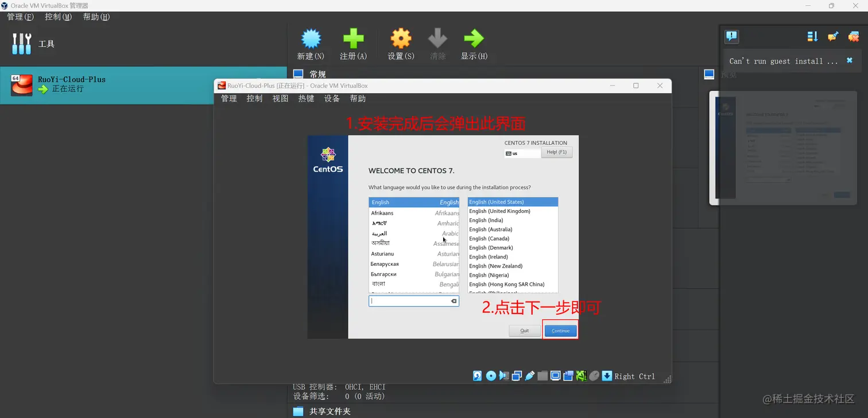Image resolution: width=868 pixels, height=418 pixels.
Task: Maximize the RuoYi-Cloud-Plus VM window
Action: click(x=635, y=86)
